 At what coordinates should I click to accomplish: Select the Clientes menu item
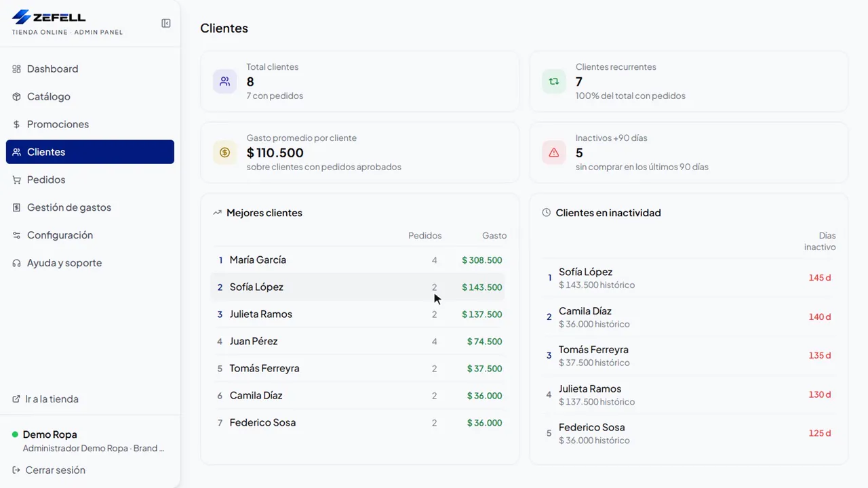click(x=90, y=152)
